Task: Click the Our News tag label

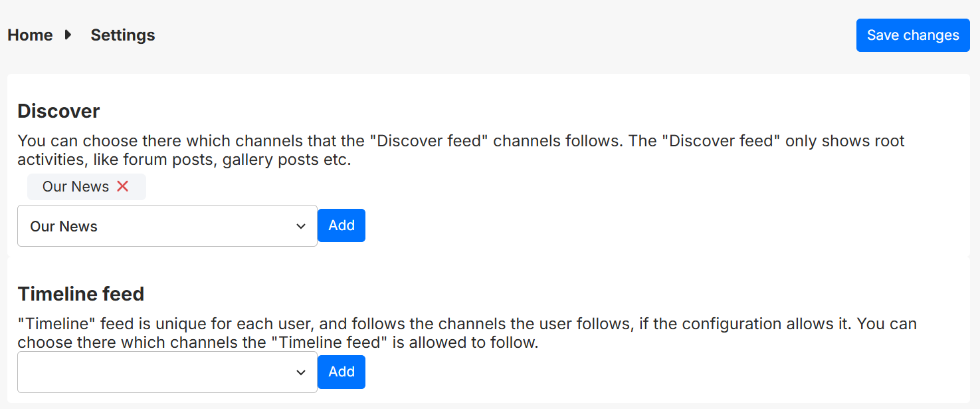Action: coord(75,187)
